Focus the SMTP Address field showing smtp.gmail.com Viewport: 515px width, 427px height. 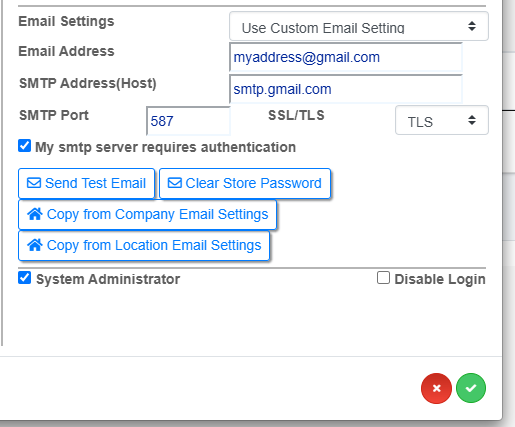coord(346,89)
